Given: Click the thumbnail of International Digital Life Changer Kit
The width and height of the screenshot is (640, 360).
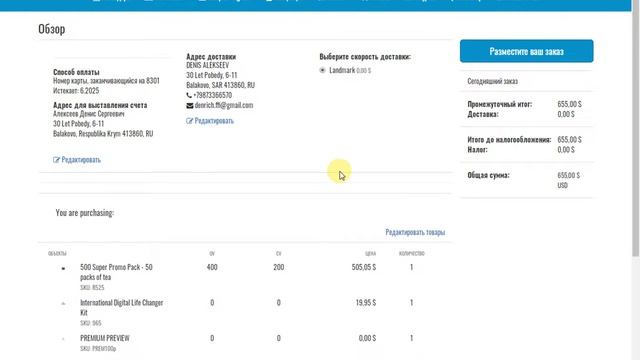Looking at the screenshot, I should click(63, 304).
